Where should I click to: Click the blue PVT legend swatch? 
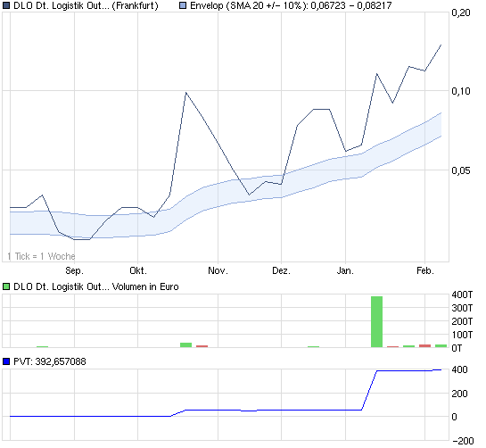pyautogui.click(x=6, y=361)
